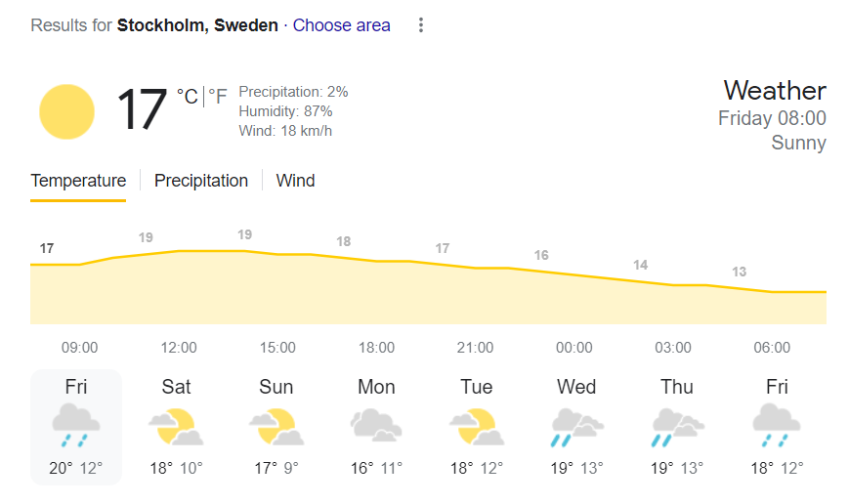Select the Temperature tab
Image resolution: width=849 pixels, height=504 pixels.
pyautogui.click(x=78, y=181)
